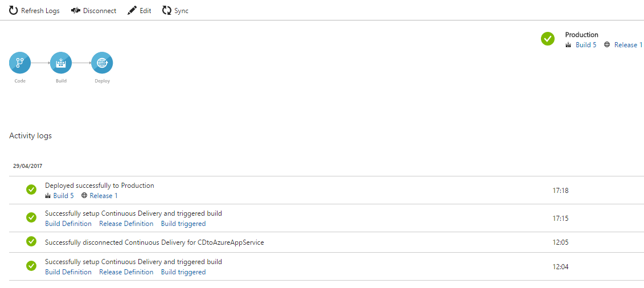
Task: Open Build triggered link in 17:15 entry
Action: 183,224
